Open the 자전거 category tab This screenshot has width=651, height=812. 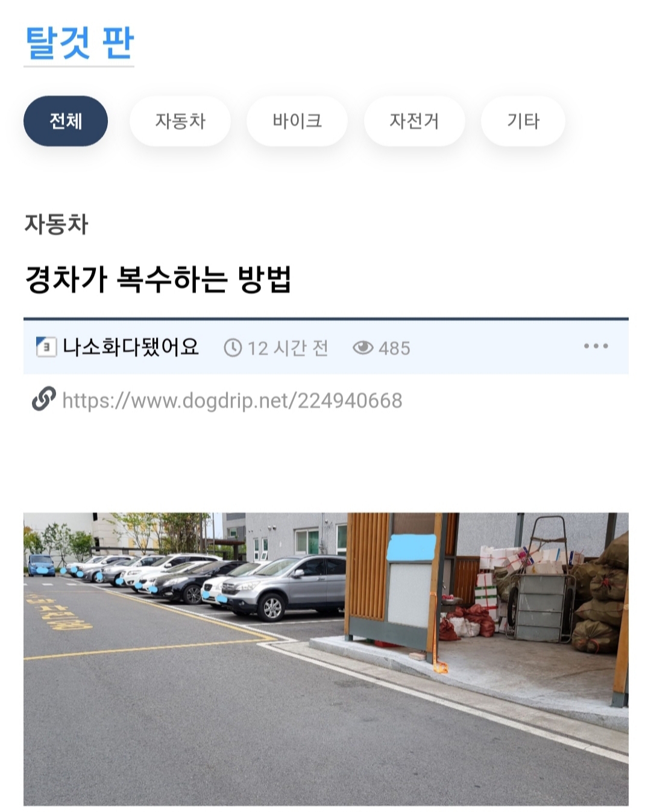[x=414, y=121]
